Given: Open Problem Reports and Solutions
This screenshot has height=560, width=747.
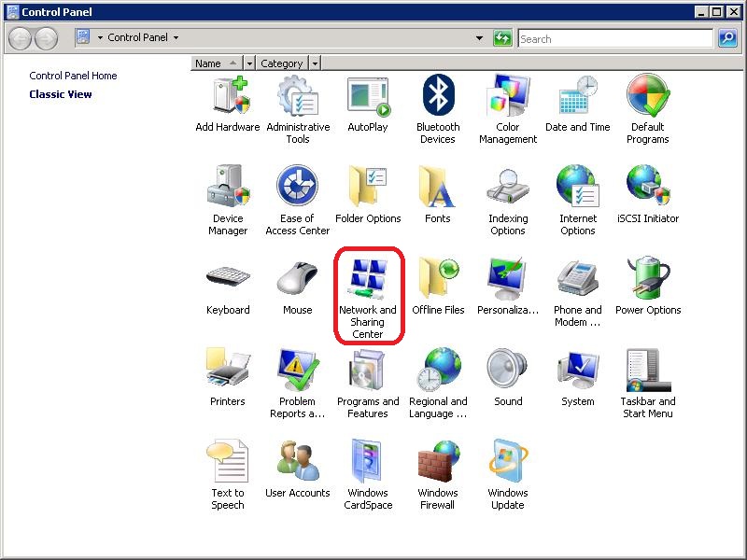Looking at the screenshot, I should [x=298, y=384].
